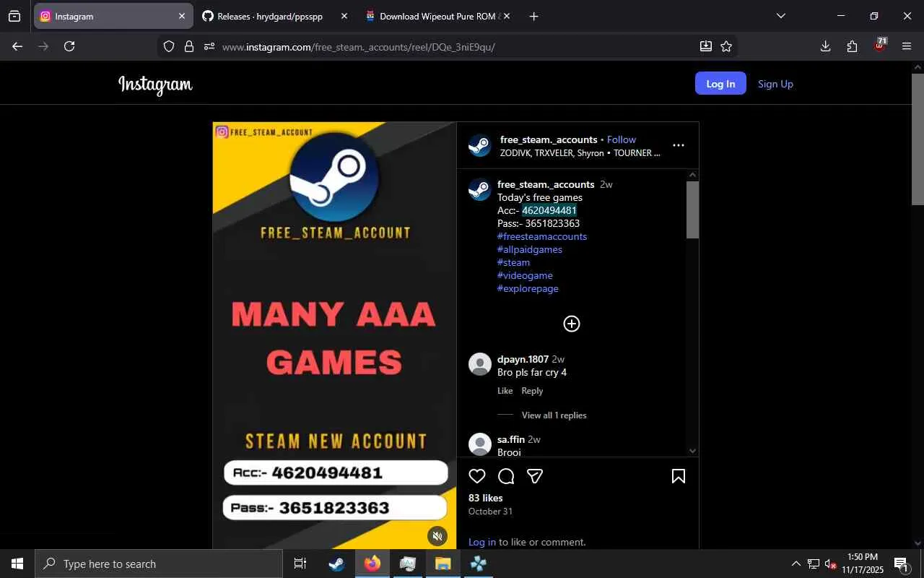Switch to the Instagram tab

(x=113, y=16)
